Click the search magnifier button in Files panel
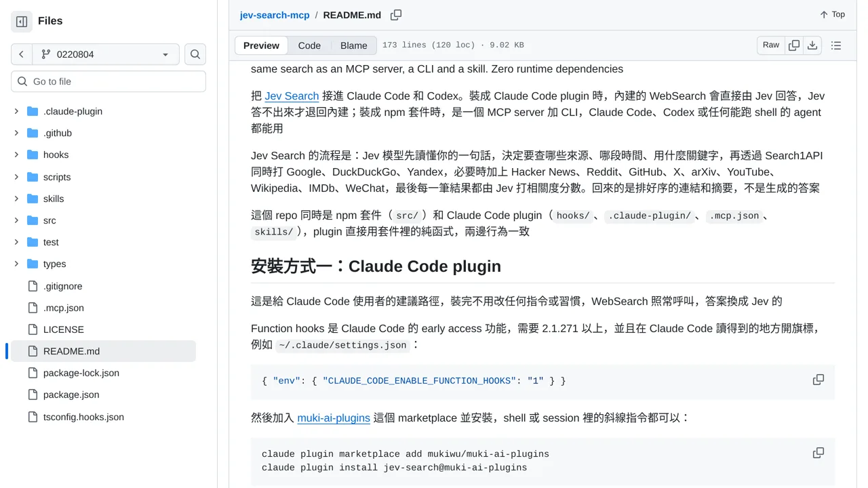This screenshot has width=868, height=488. (x=195, y=54)
